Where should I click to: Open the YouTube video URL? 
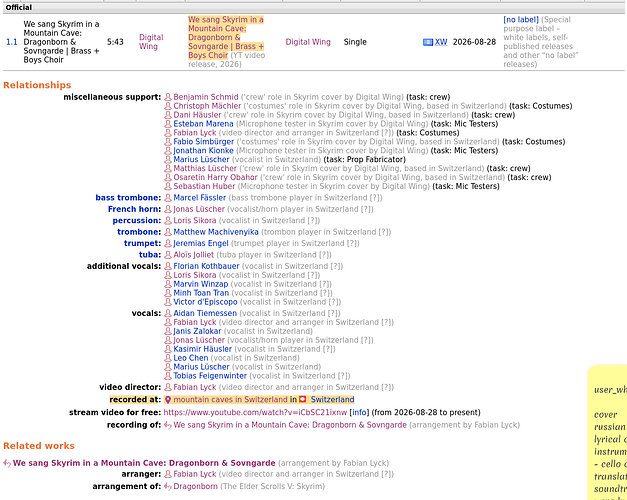(255, 412)
